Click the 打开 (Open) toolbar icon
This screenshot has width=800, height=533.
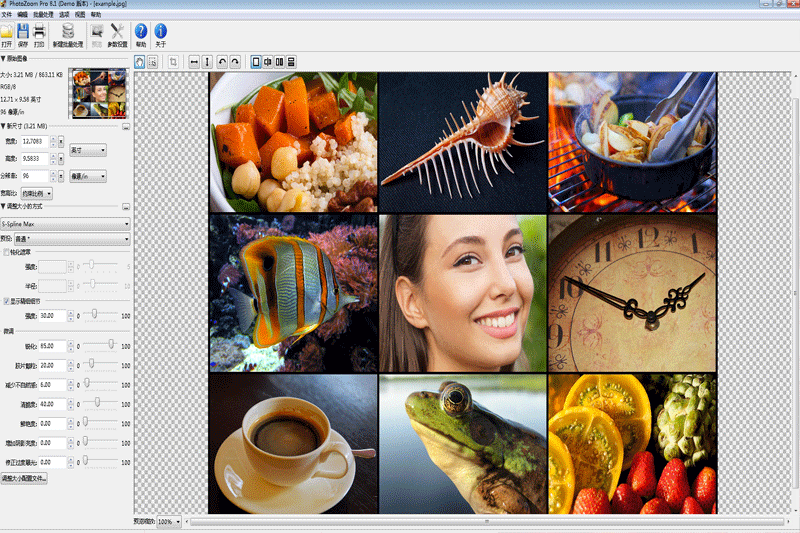coord(7,34)
